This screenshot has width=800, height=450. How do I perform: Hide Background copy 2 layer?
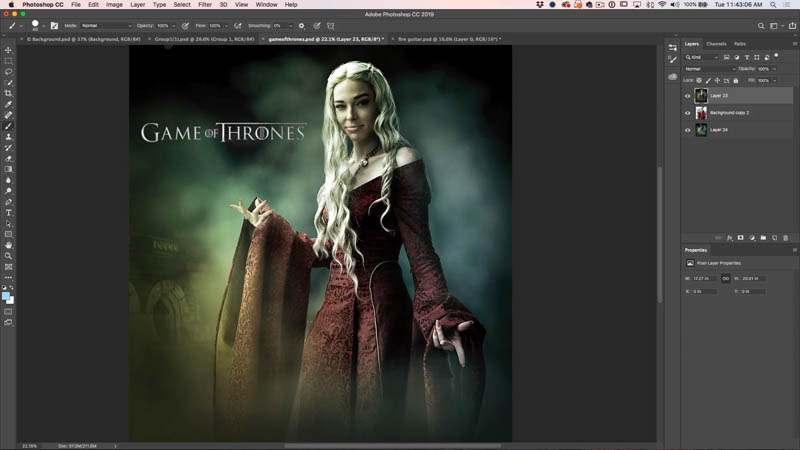[687, 113]
